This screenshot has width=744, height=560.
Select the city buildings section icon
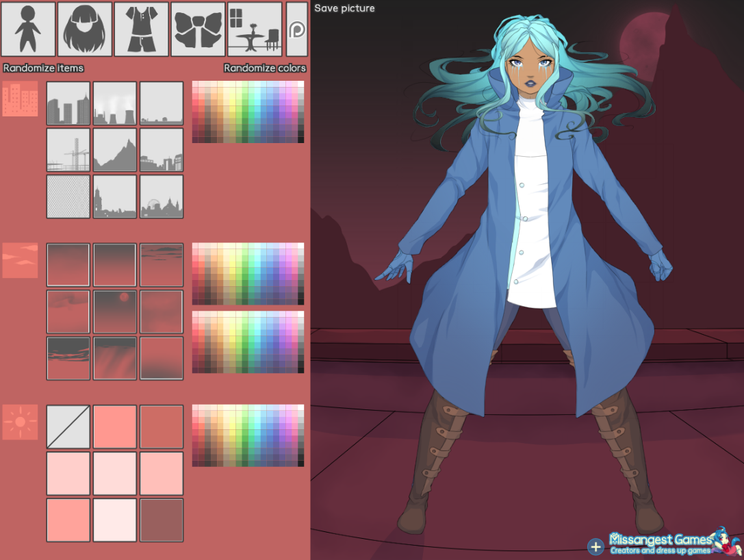tap(20, 99)
